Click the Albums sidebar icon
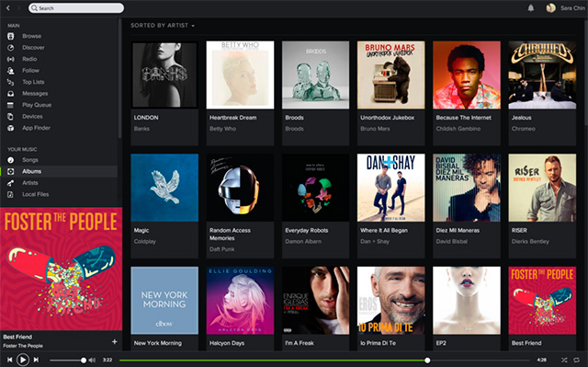The image size is (588, 367). 10,171
